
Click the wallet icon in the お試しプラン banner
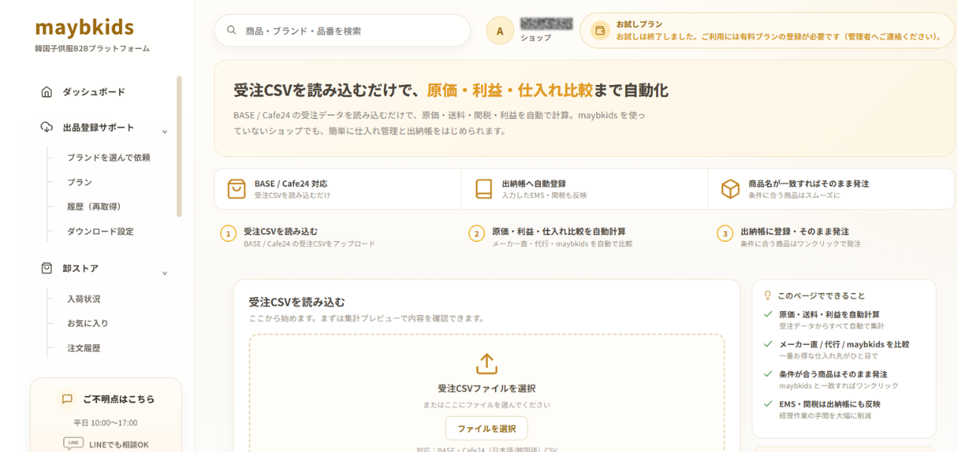601,31
